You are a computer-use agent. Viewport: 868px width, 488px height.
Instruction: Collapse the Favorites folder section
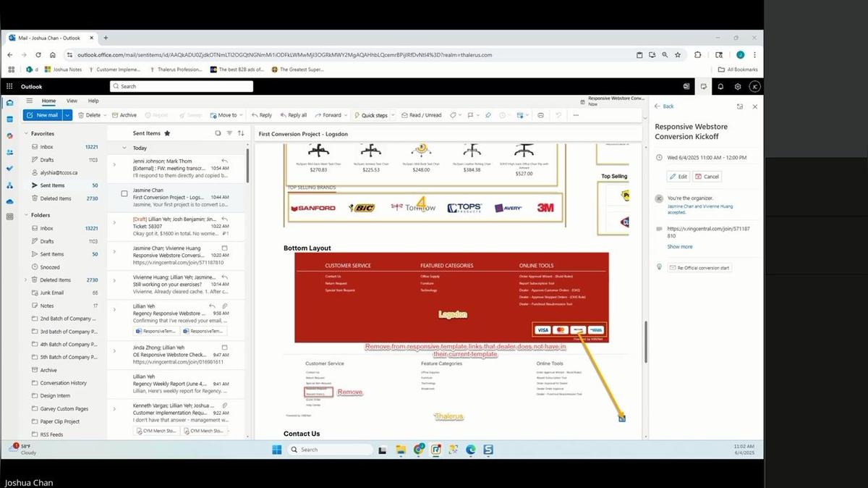pyautogui.click(x=27, y=134)
